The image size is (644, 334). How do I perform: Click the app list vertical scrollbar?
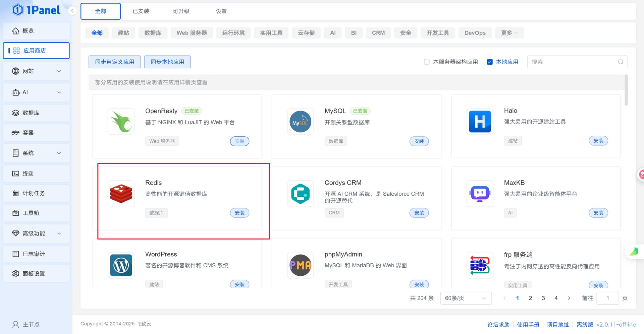pos(626,90)
